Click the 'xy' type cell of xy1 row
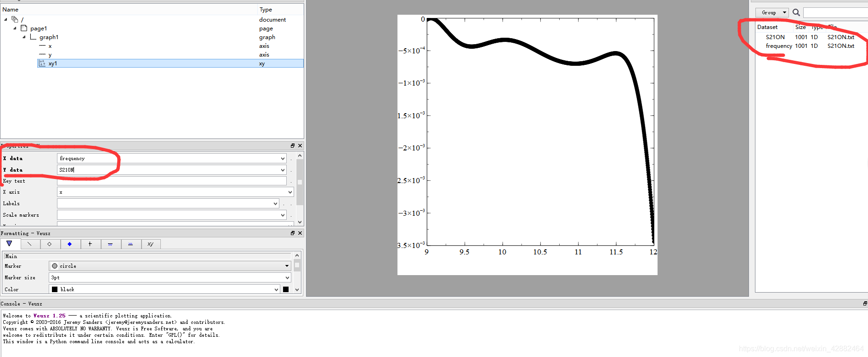Image resolution: width=868 pixels, height=357 pixels. (262, 63)
